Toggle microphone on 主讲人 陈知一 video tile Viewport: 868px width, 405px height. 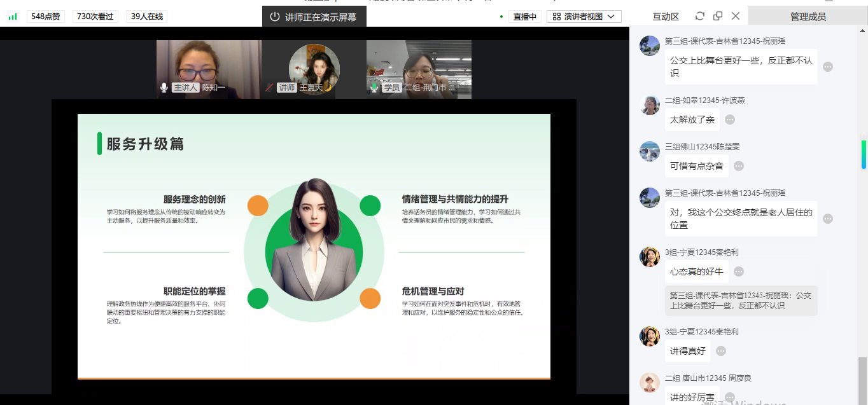[164, 88]
